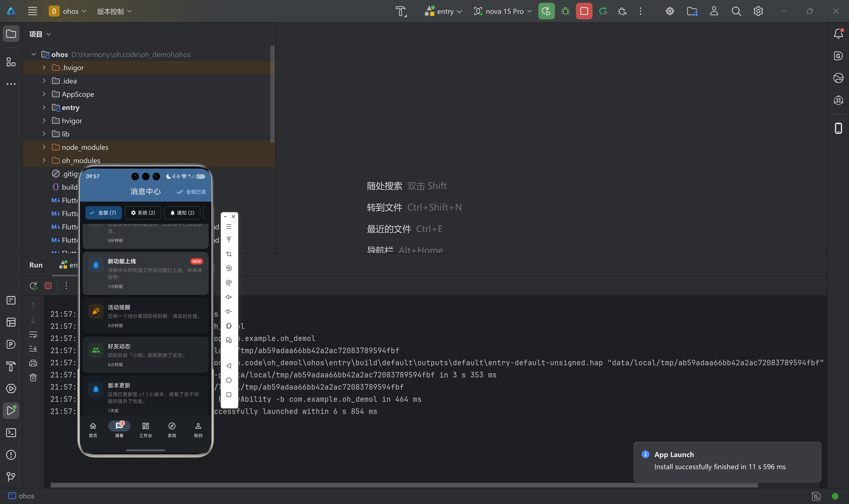The height and width of the screenshot is (504, 849).
Task: Click the red Stop button in top toolbar
Action: [584, 11]
